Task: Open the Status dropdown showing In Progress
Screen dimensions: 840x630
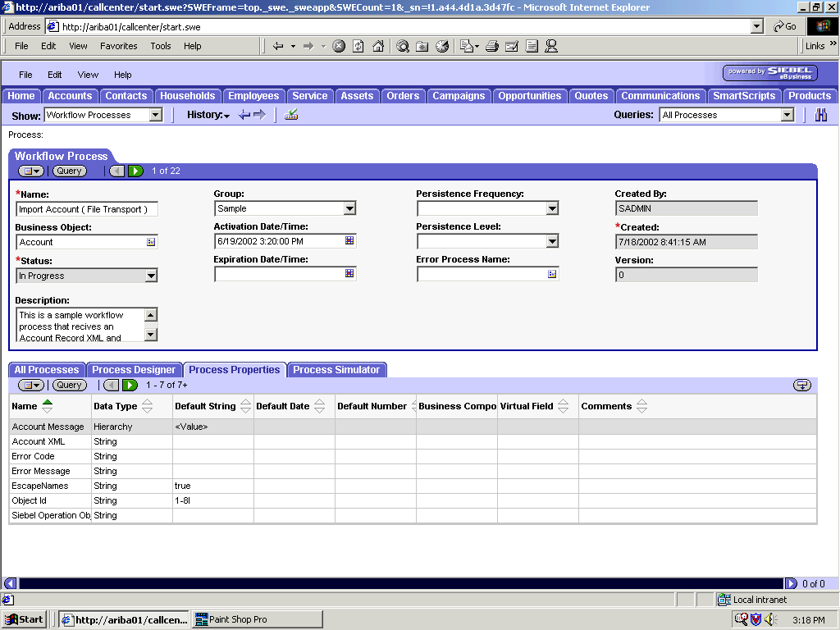Action: [150, 275]
